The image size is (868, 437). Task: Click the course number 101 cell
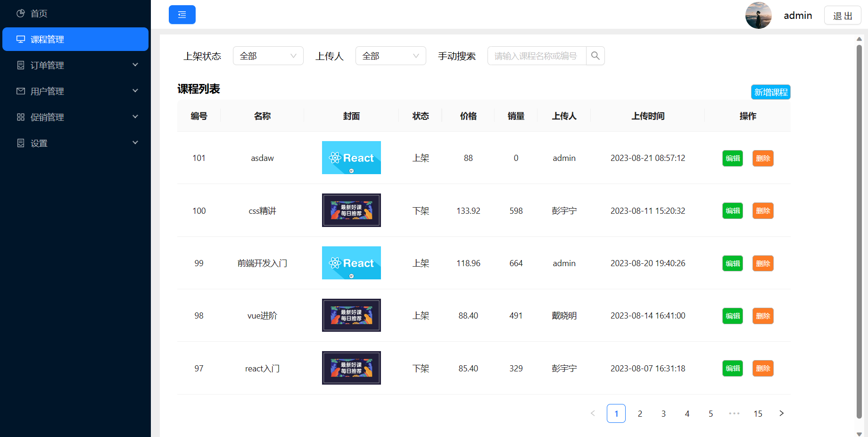point(199,158)
